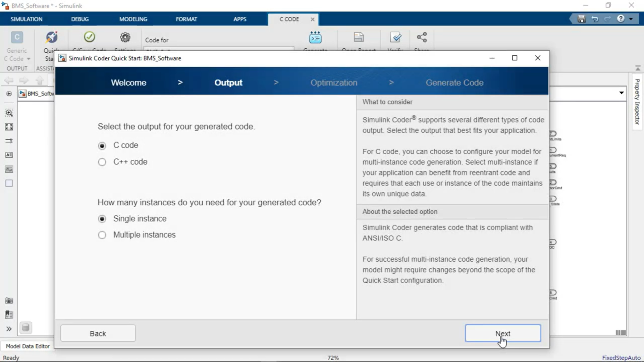Switch to the MODELING ribbon tab
Viewport: 644px width, 362px height.
(133, 19)
